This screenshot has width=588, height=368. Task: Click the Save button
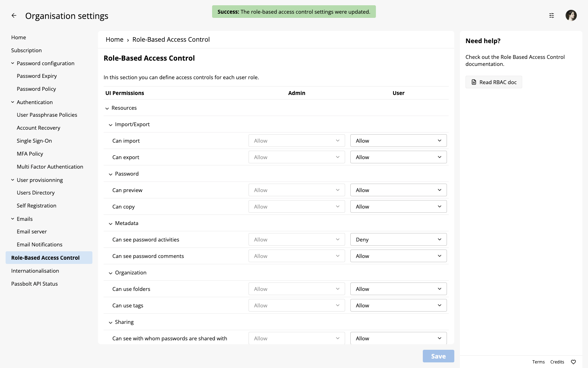click(x=438, y=356)
